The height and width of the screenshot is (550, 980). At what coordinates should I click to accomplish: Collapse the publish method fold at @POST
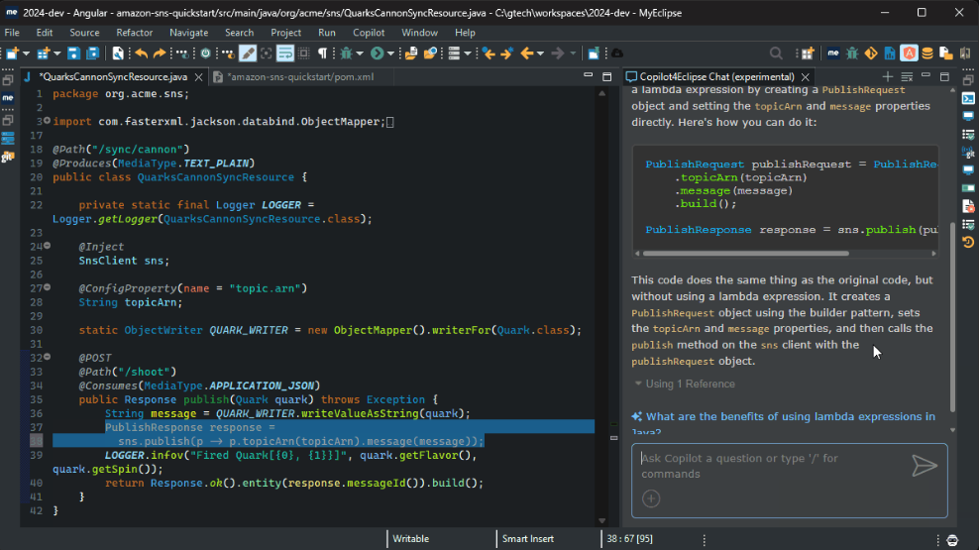[47, 357]
